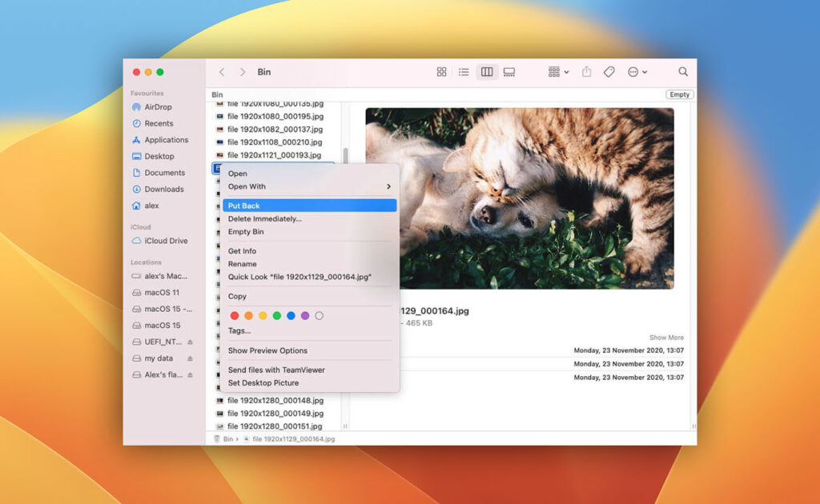820x504 pixels.
Task: Open Finder search with the magnifier icon
Action: (x=682, y=71)
